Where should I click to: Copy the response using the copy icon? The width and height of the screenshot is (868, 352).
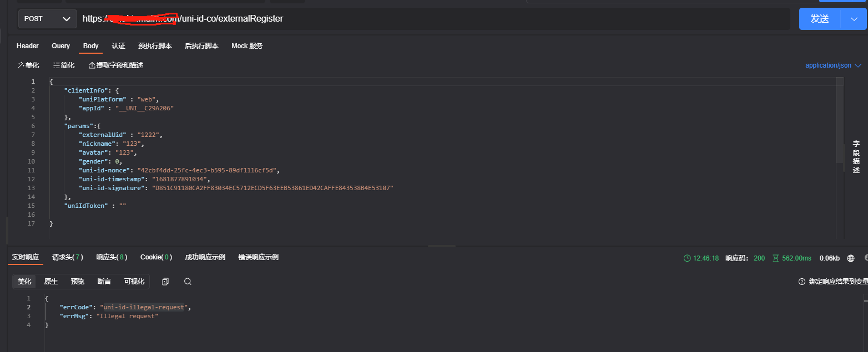165,282
